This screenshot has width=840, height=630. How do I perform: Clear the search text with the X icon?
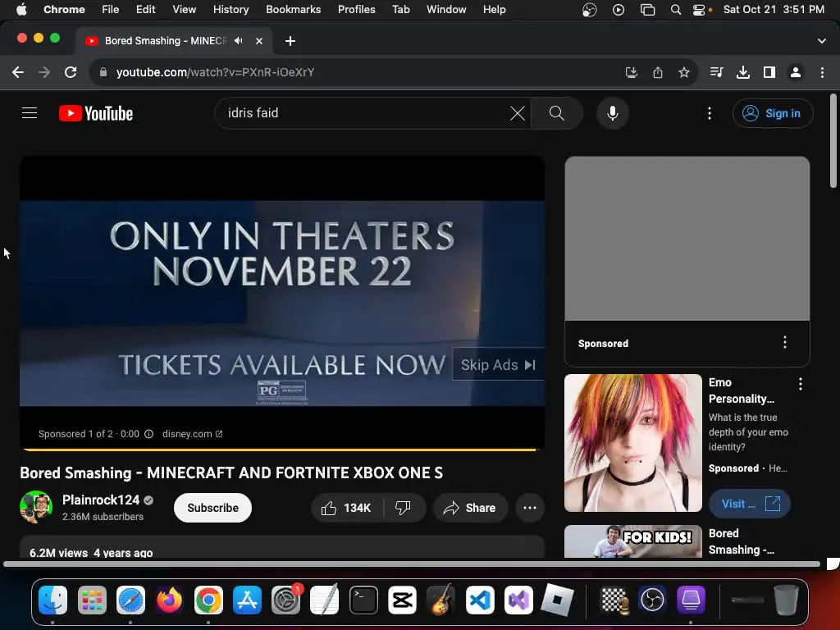point(517,113)
